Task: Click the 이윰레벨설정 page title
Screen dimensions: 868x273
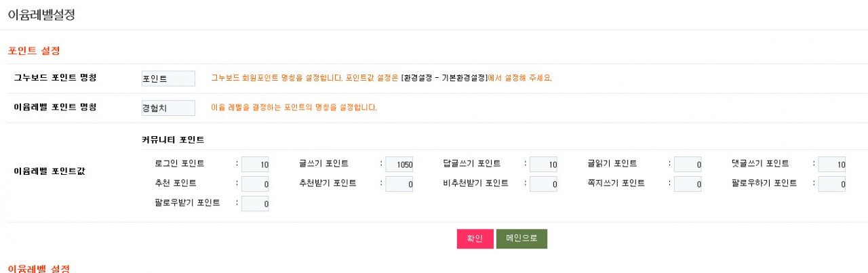Action: click(41, 15)
